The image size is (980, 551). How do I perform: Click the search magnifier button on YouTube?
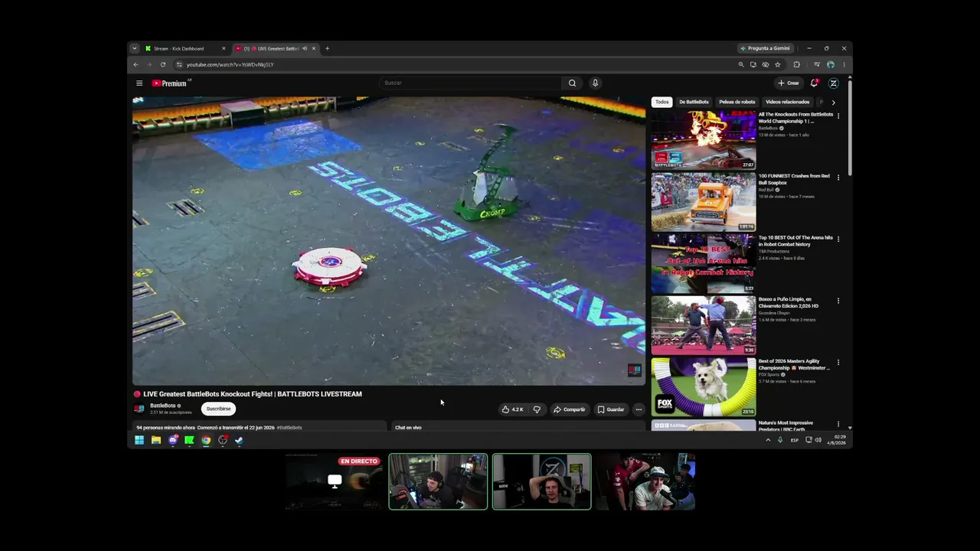coord(572,83)
